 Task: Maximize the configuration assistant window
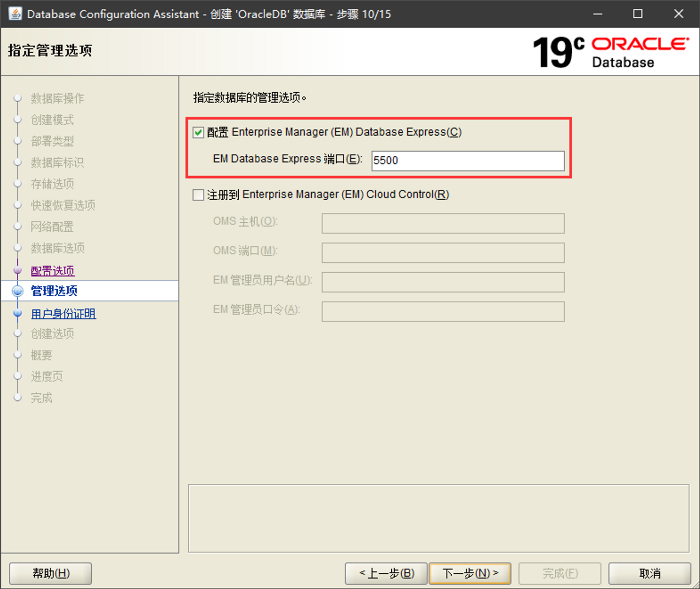[x=637, y=14]
